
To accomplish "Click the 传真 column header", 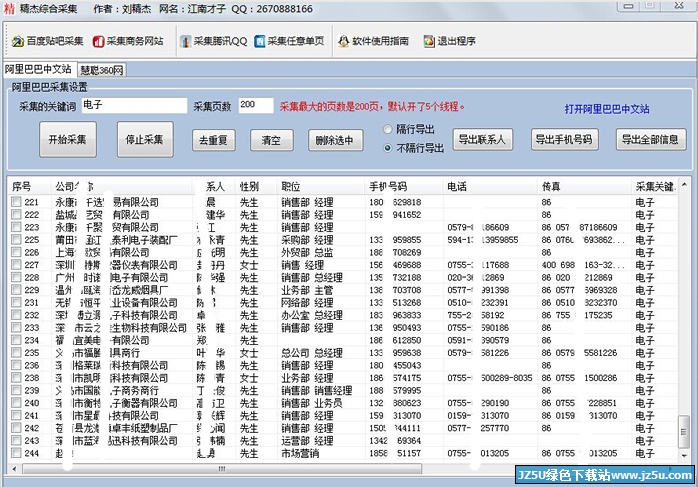I will (584, 187).
